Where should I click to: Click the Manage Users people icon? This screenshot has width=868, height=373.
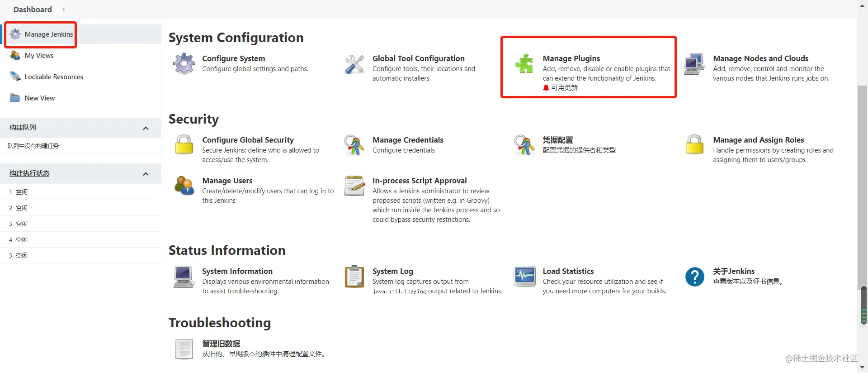pyautogui.click(x=184, y=186)
